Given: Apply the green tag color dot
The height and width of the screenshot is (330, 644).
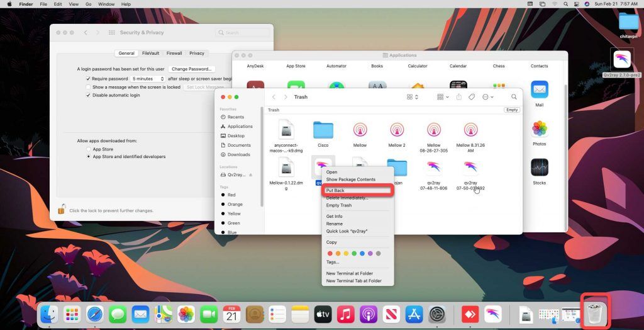Looking at the screenshot, I should click(x=354, y=253).
